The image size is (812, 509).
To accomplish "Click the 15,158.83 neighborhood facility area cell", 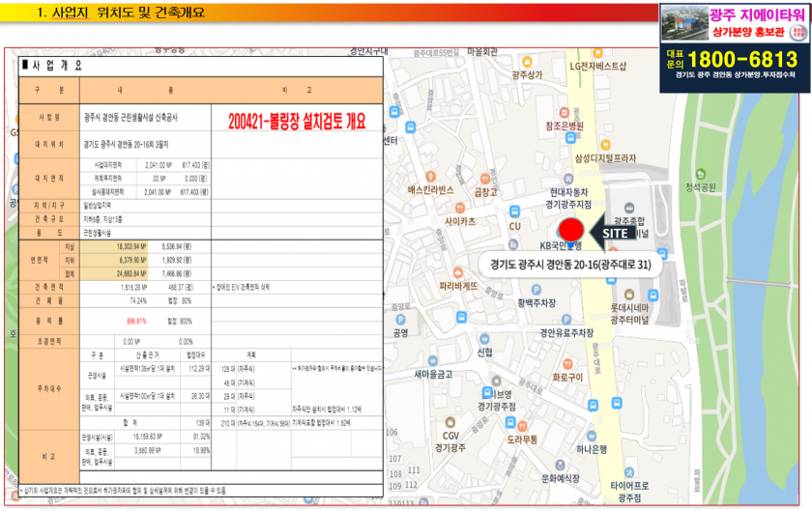I will (148, 437).
